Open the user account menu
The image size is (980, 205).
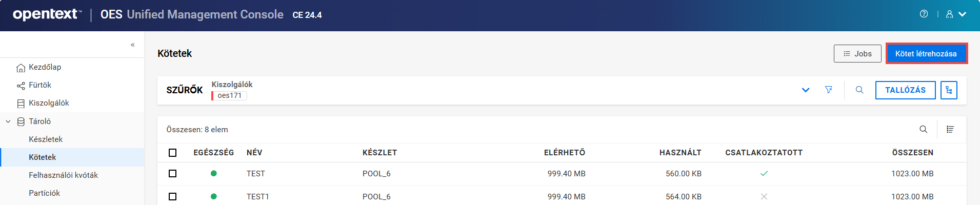point(955,14)
